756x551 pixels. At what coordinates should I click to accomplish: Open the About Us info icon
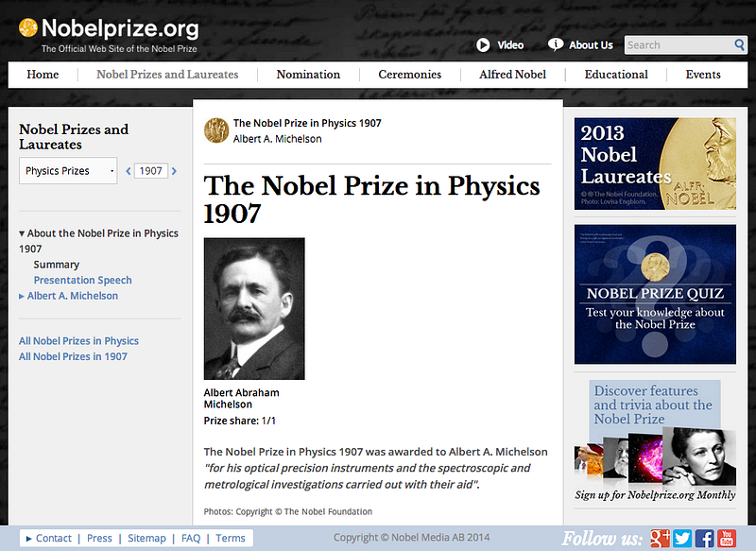tap(556, 44)
